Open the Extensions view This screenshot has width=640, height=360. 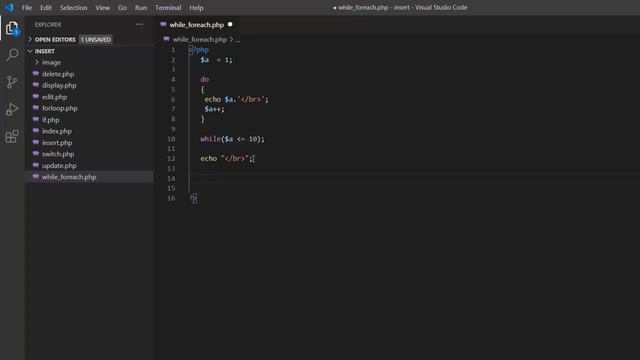pyautogui.click(x=12, y=136)
